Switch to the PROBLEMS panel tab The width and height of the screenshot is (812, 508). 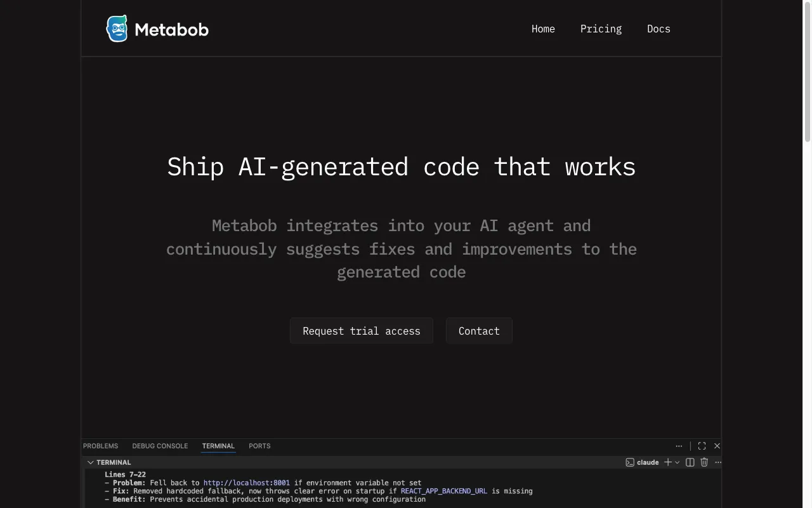pyautogui.click(x=100, y=446)
